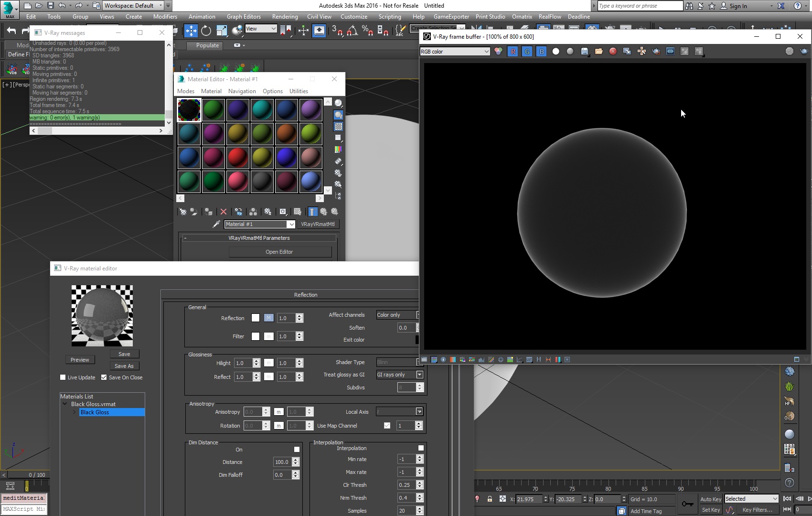Toggle the green channel in V-Ray frame buffer
This screenshot has height=516, width=812.
[527, 51]
